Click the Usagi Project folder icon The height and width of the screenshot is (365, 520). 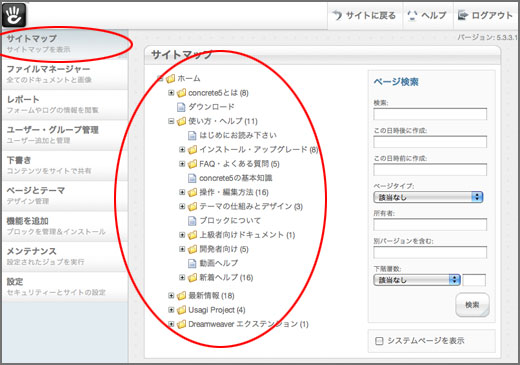(x=181, y=310)
